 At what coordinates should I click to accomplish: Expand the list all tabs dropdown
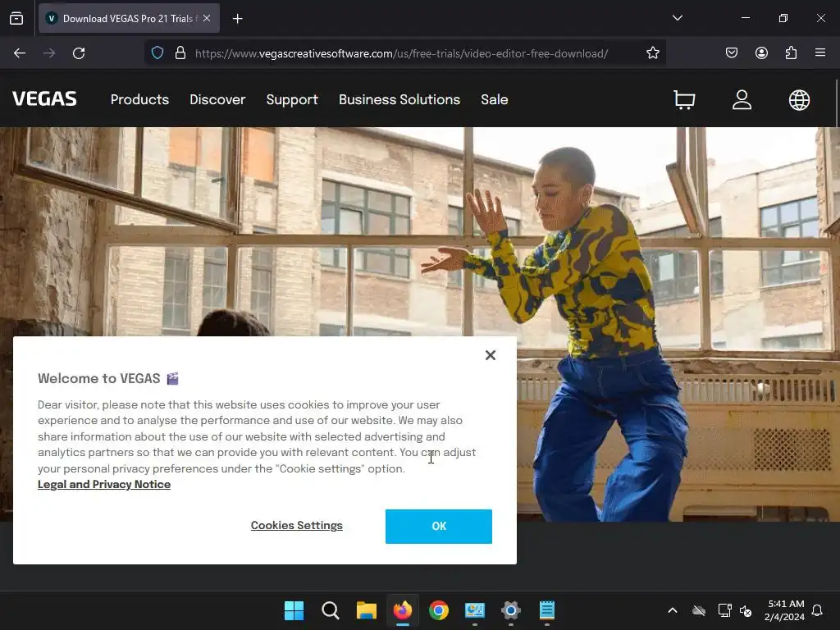point(677,18)
